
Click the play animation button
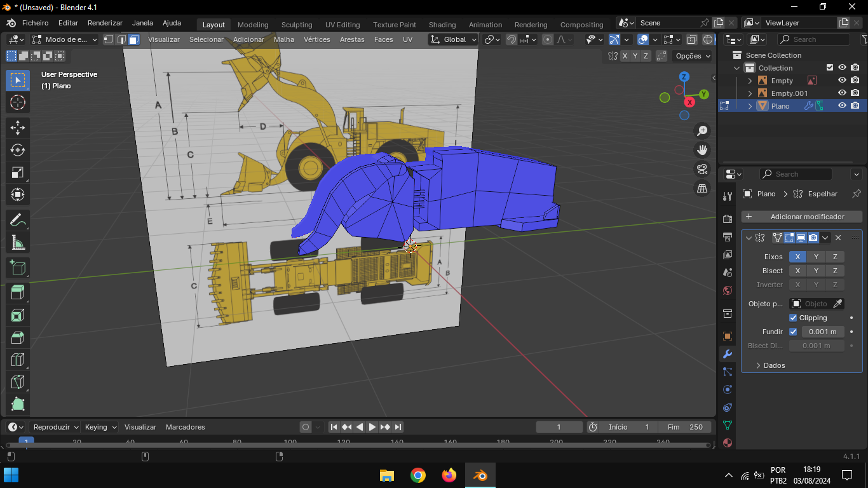tap(372, 427)
